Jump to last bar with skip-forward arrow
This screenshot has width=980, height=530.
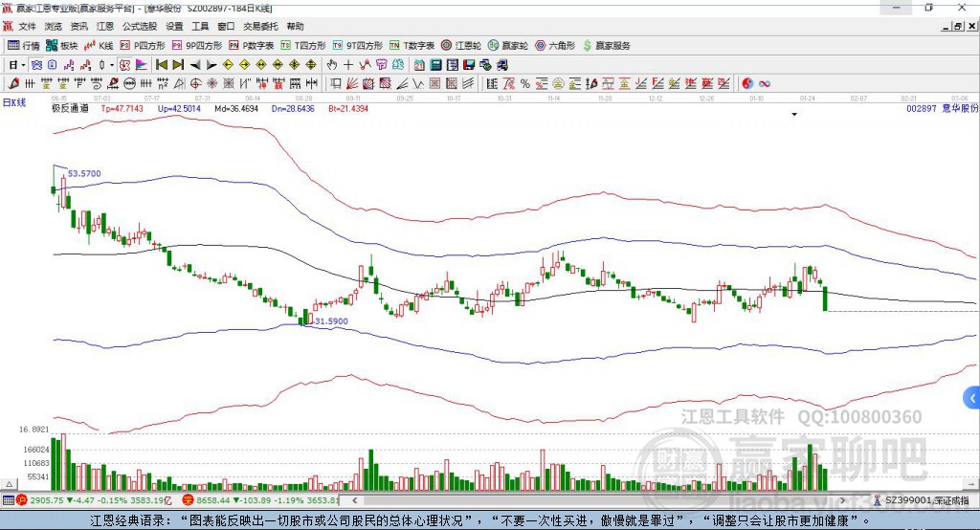tap(178, 64)
